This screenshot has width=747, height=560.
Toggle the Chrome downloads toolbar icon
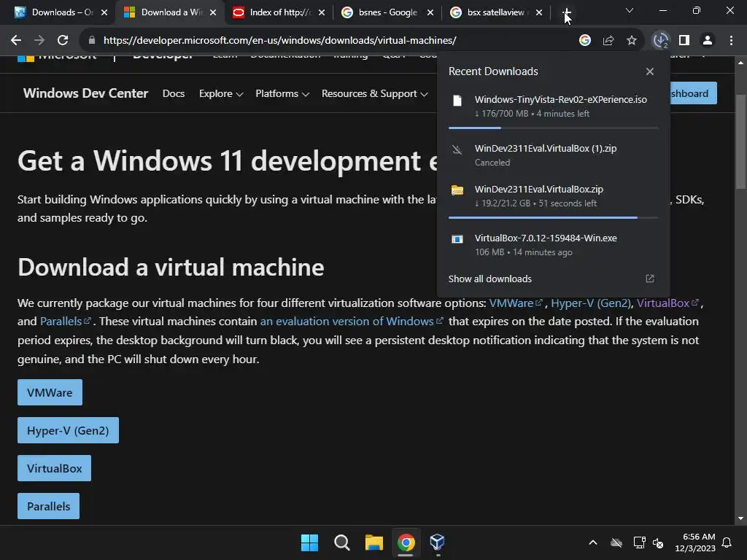661,41
